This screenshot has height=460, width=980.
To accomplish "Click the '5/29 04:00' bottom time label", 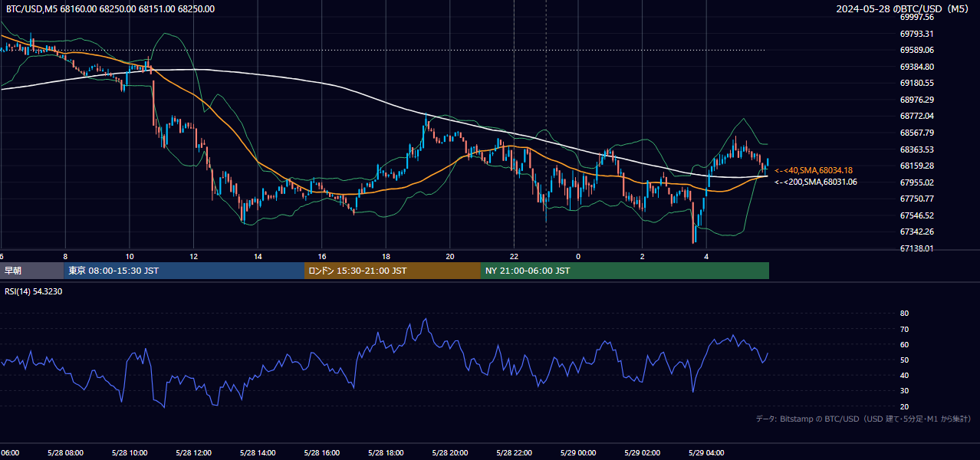I will [706, 452].
